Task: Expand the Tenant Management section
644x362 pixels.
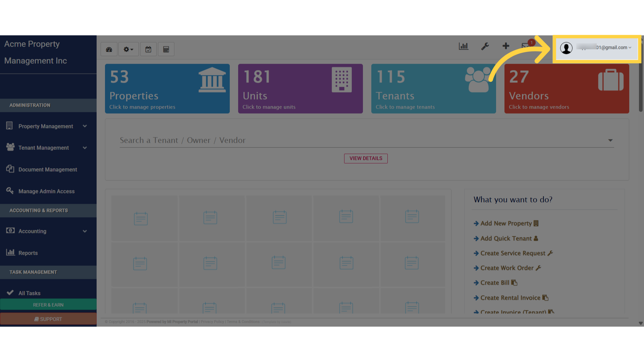Action: click(43, 147)
